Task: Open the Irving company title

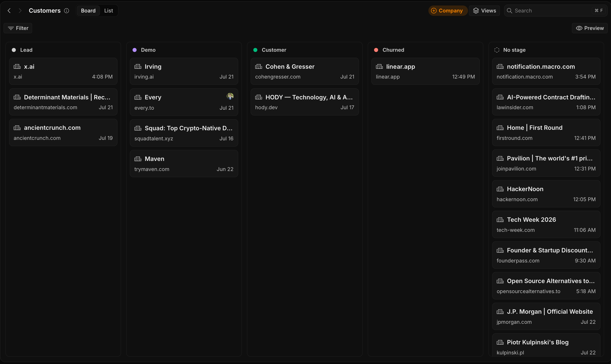Action: 153,67
